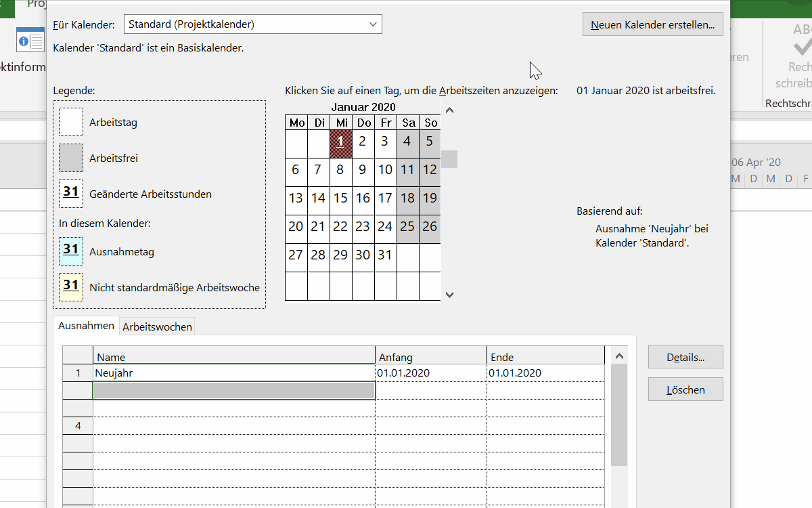Click the grey Arbeitsfrei legend swatch
812x508 pixels.
point(71,158)
